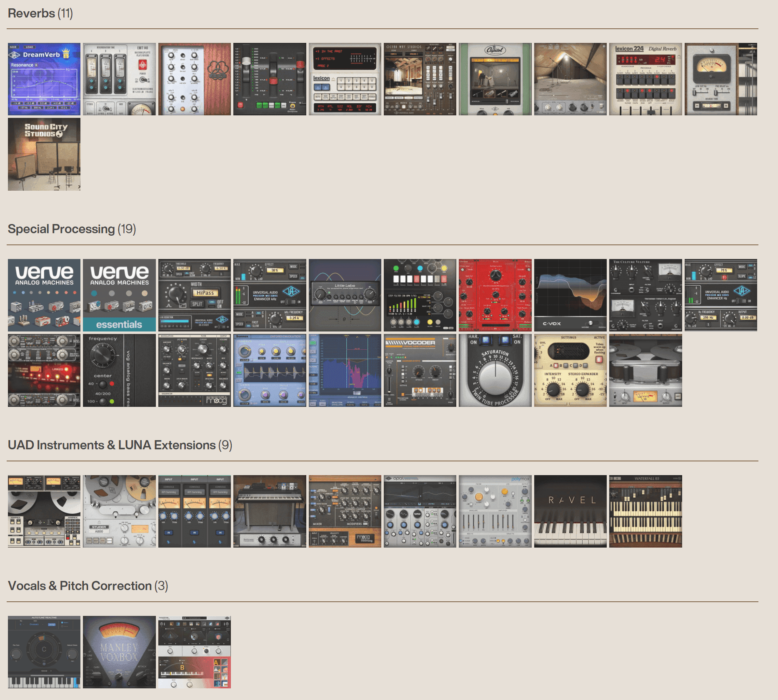
Task: Open the Manley Voxbox plugin
Action: tap(119, 652)
